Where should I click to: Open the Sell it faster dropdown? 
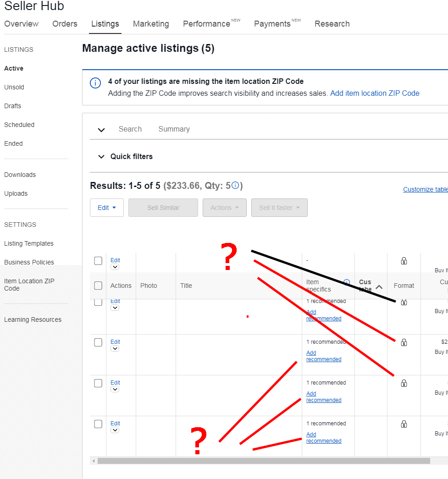click(279, 208)
